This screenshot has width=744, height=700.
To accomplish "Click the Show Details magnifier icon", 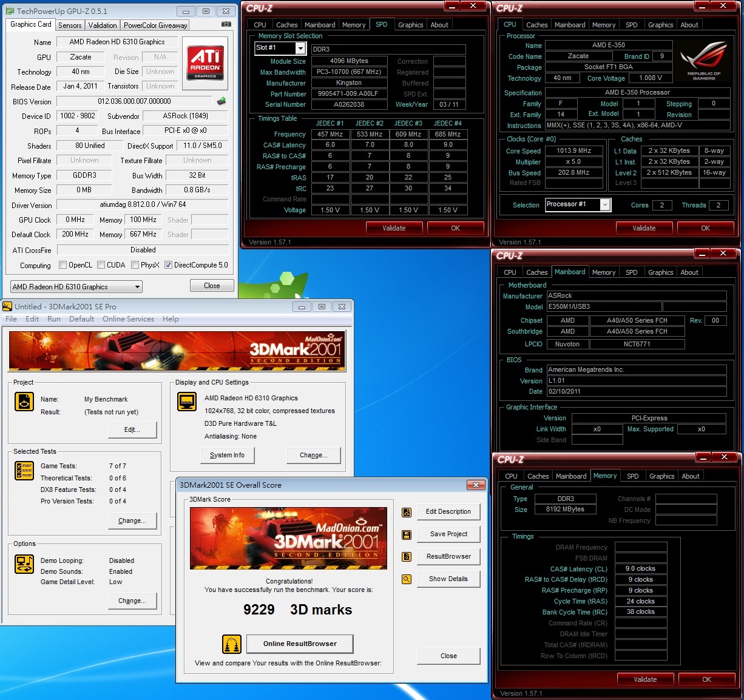I will tap(407, 579).
